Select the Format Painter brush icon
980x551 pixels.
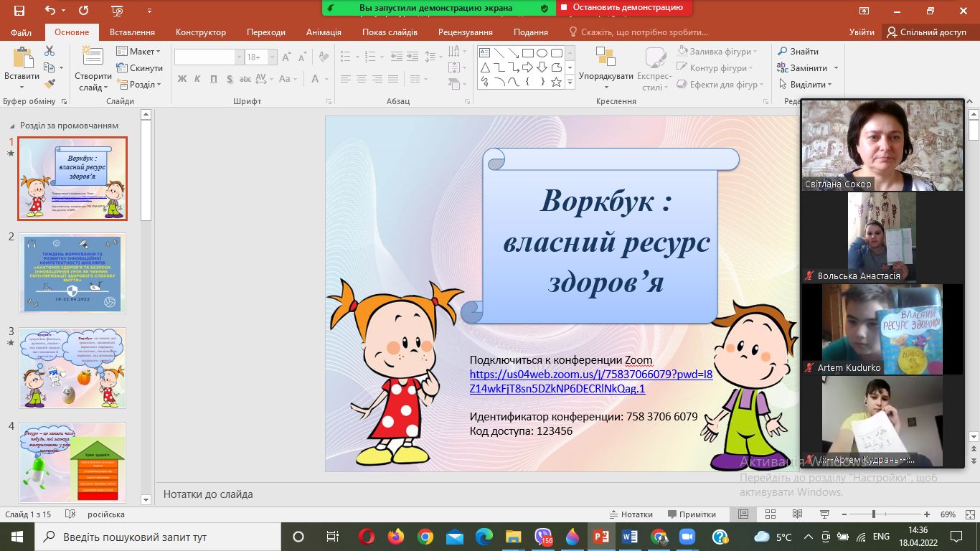(50, 85)
